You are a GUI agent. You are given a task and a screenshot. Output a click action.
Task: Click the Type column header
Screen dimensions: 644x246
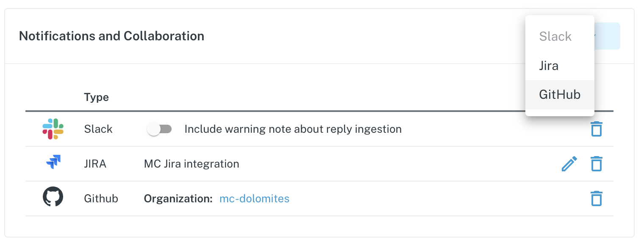pos(97,97)
